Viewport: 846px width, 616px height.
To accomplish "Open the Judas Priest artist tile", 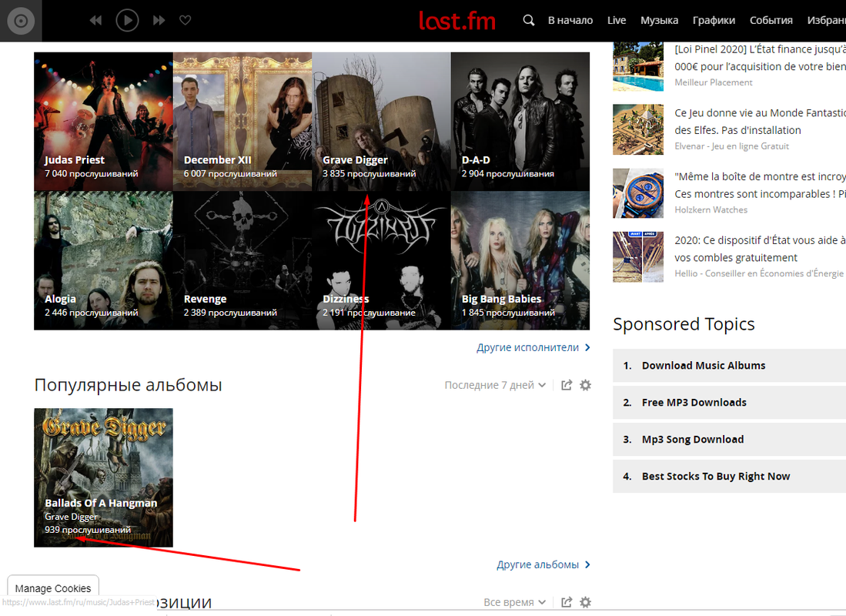I will [x=104, y=122].
